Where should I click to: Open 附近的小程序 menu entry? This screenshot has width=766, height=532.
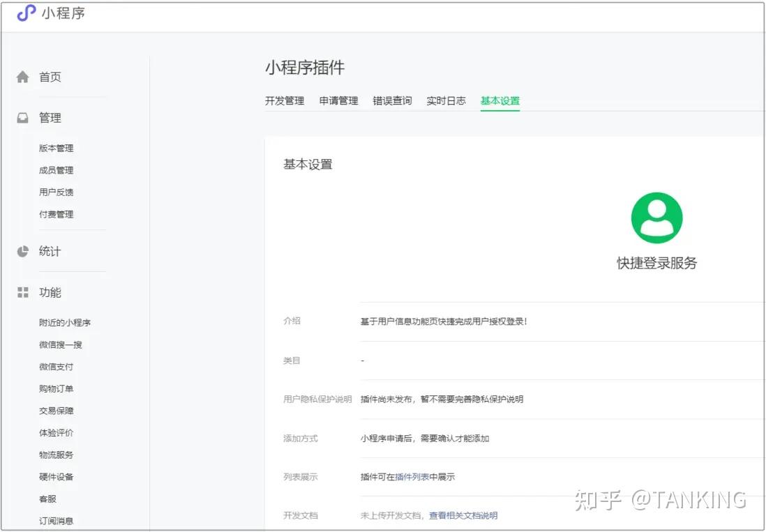pos(65,323)
